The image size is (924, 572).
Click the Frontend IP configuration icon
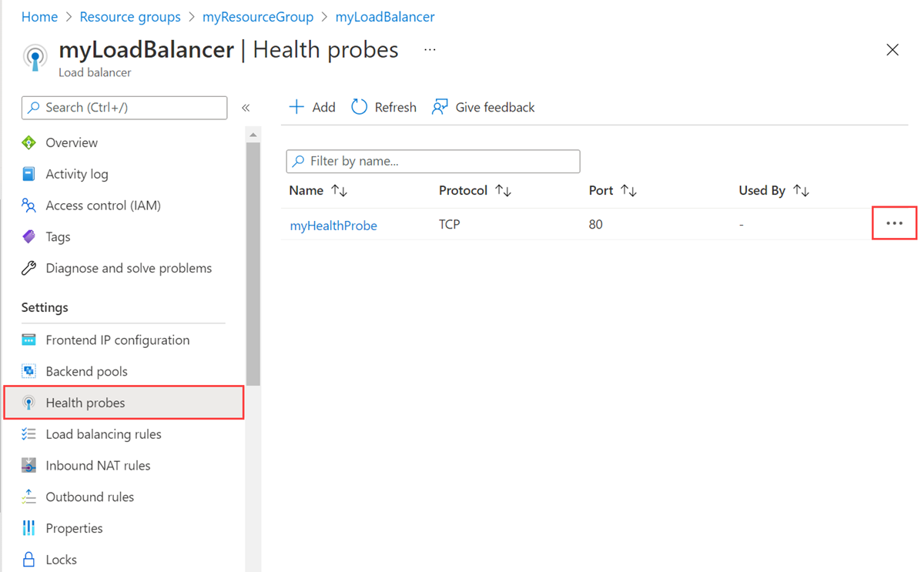pos(28,340)
